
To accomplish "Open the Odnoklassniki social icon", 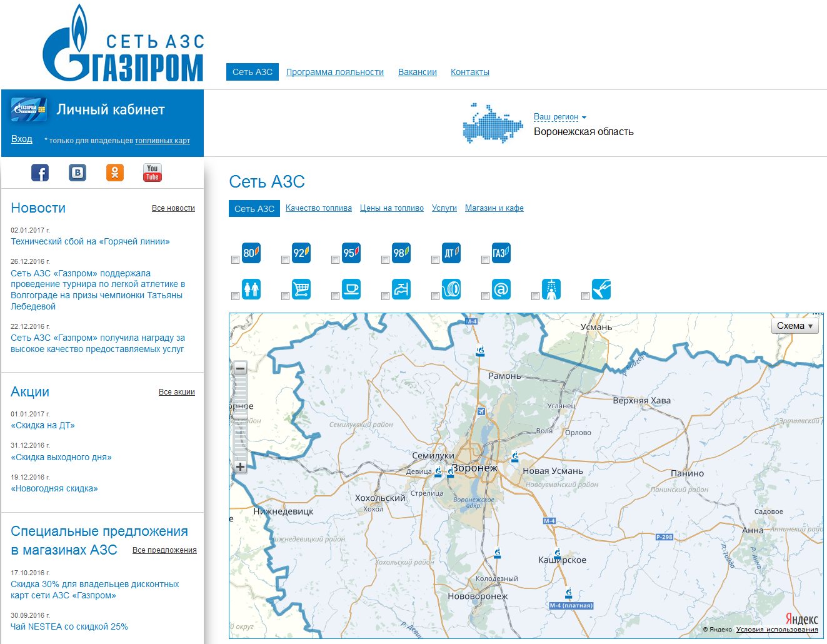I will point(115,173).
